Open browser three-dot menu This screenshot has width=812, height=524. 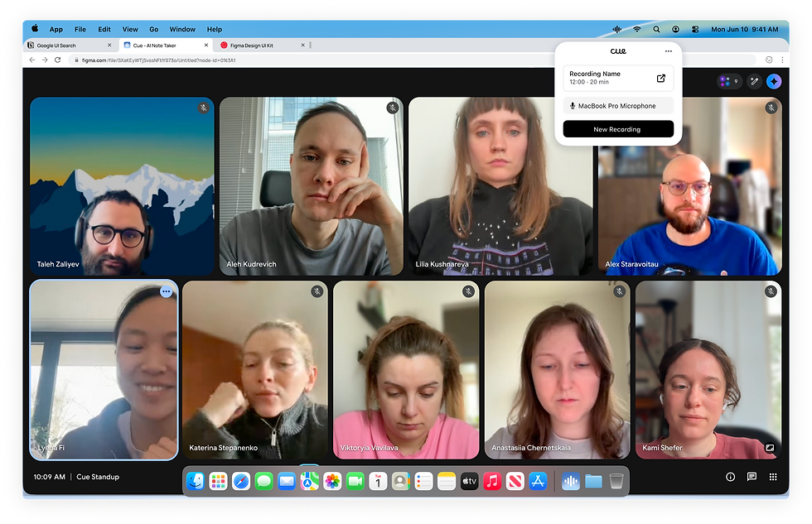tap(782, 60)
